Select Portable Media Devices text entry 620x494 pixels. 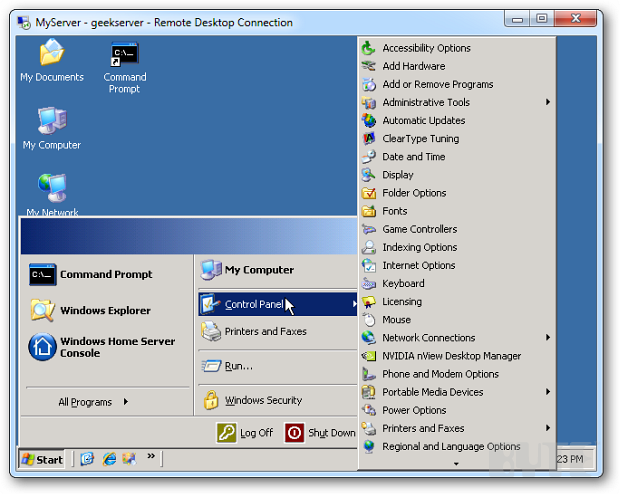click(433, 392)
